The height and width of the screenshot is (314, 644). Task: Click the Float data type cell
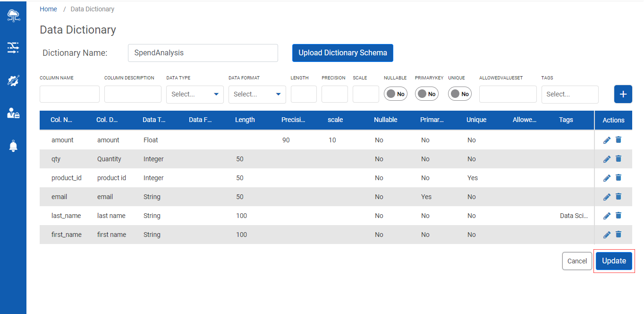[x=151, y=140]
